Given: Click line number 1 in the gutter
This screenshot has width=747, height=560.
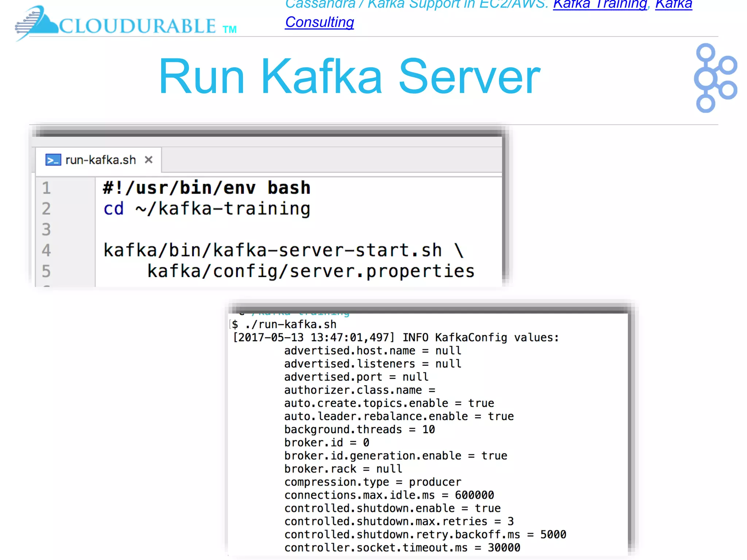Looking at the screenshot, I should [x=46, y=188].
